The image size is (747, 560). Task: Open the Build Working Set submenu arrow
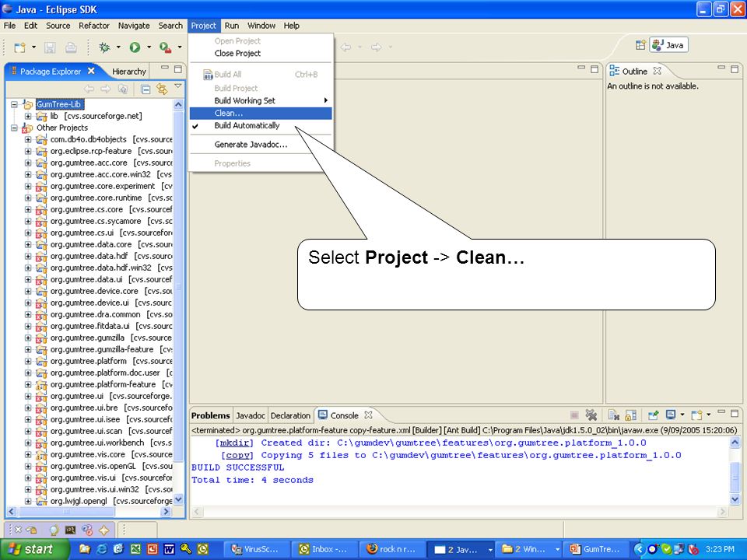pyautogui.click(x=326, y=100)
